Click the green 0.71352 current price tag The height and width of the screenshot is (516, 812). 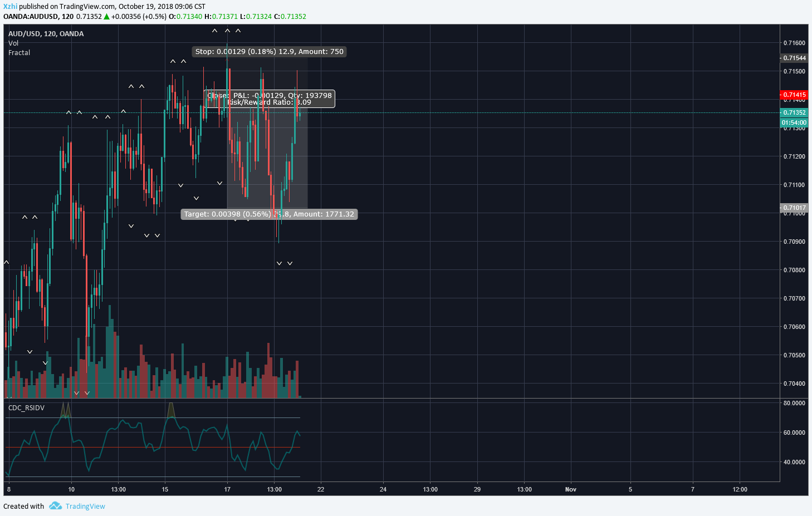794,112
